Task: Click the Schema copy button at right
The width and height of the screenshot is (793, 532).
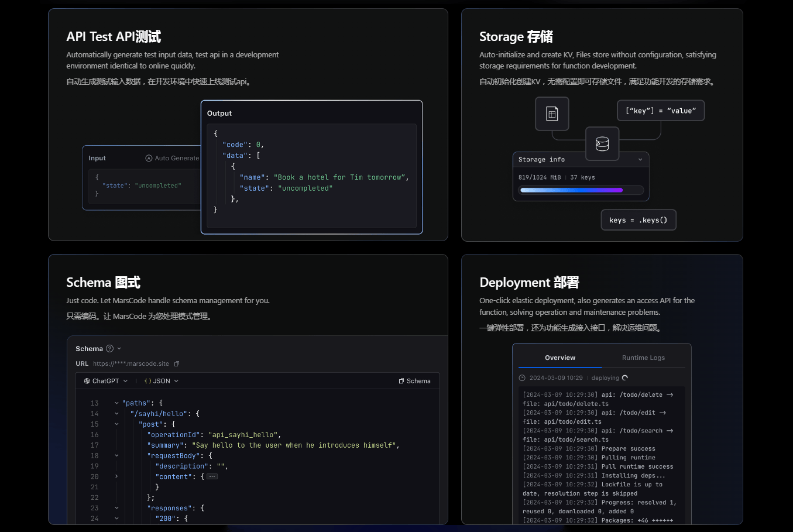Action: [x=414, y=381]
